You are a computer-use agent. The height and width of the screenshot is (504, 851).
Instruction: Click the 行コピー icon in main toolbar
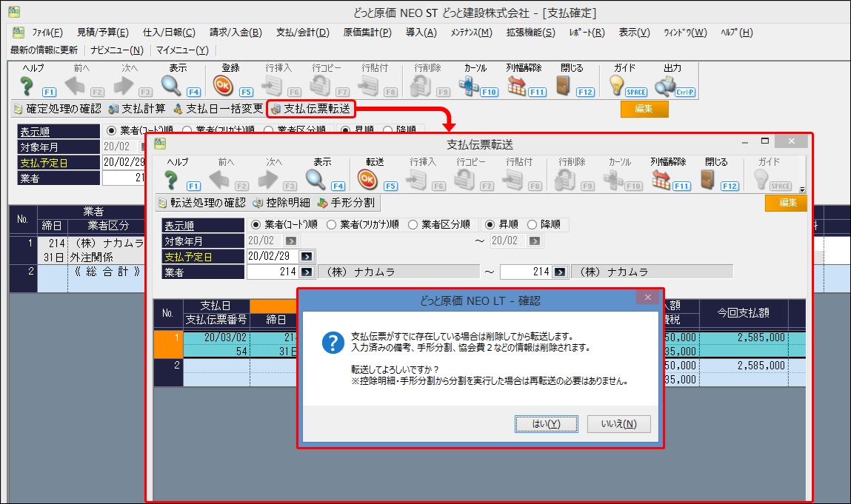320,86
